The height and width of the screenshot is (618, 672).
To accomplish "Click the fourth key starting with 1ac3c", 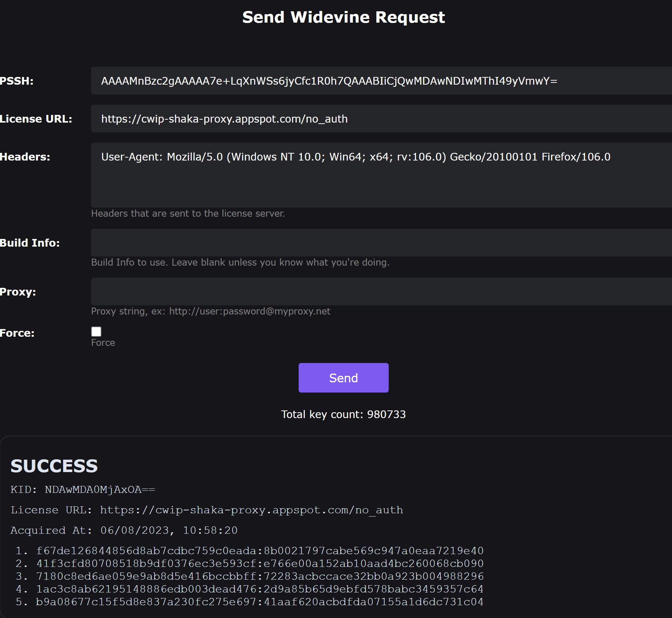I will [260, 589].
